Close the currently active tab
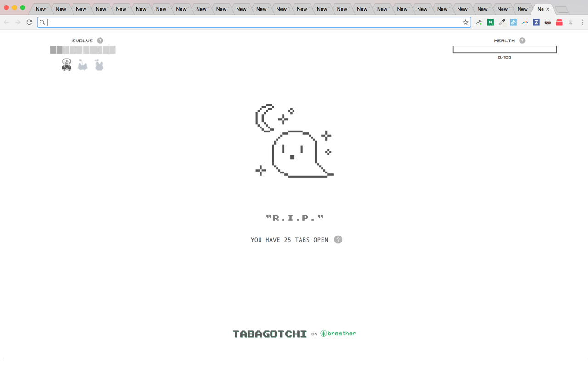The width and height of the screenshot is (588, 368). coord(548,9)
